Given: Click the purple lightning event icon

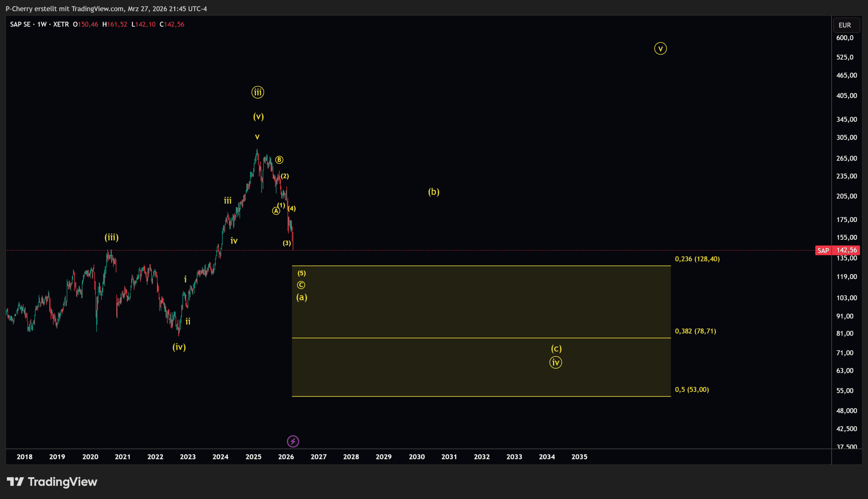Looking at the screenshot, I should click(293, 441).
